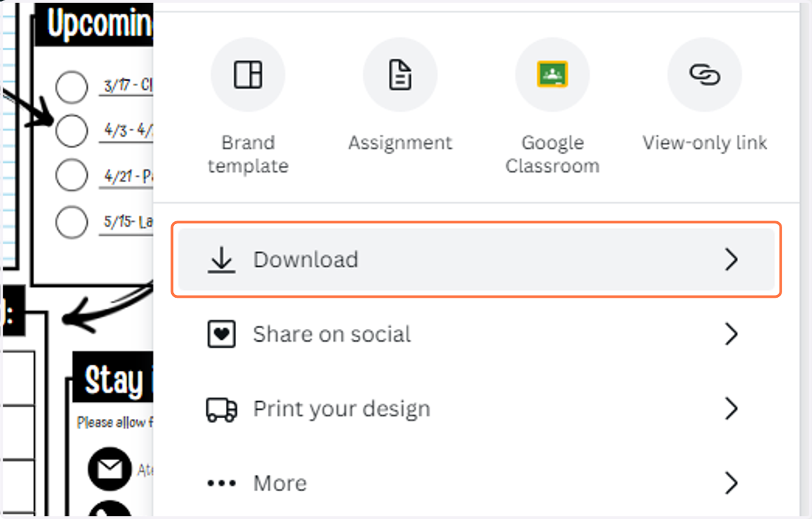Click the More three-dots icon
The width and height of the screenshot is (812, 519).
click(x=221, y=483)
